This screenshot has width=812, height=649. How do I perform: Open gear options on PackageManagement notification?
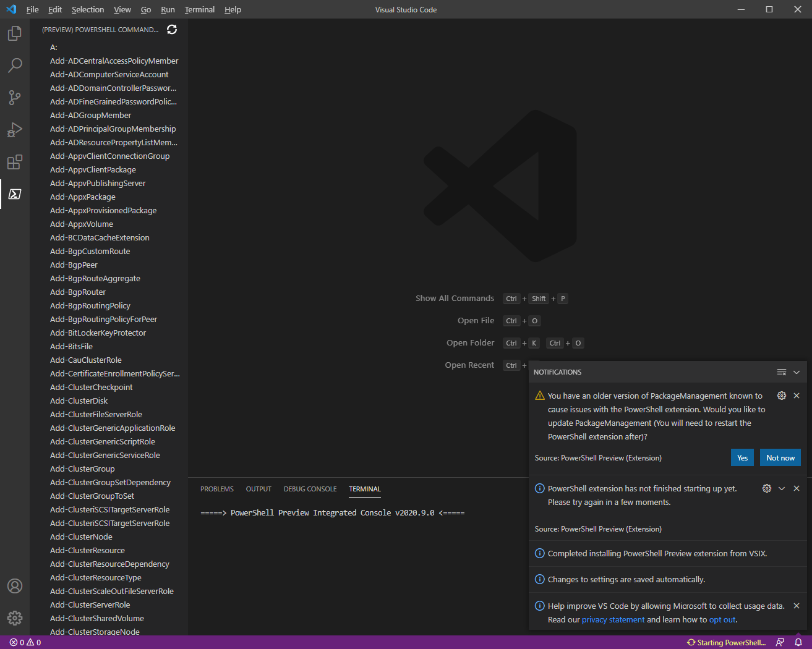782,396
